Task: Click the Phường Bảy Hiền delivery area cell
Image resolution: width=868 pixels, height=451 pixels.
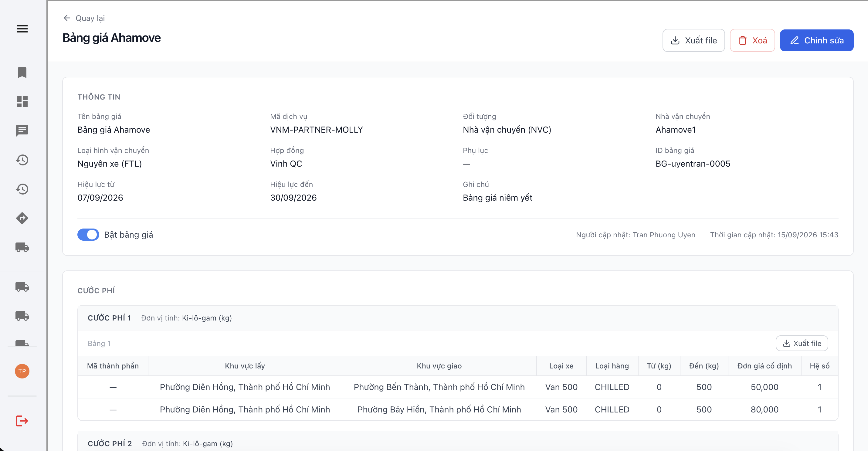Action: point(439,409)
